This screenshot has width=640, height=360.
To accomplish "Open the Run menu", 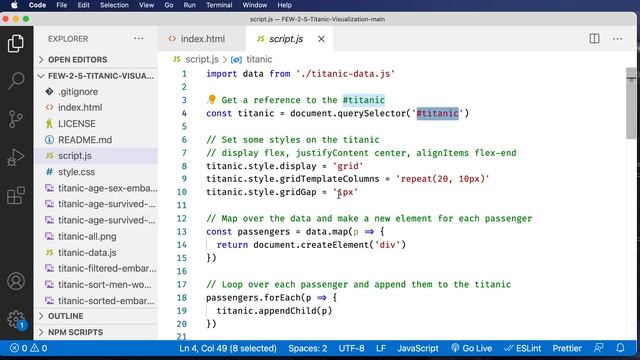I will click(189, 5).
